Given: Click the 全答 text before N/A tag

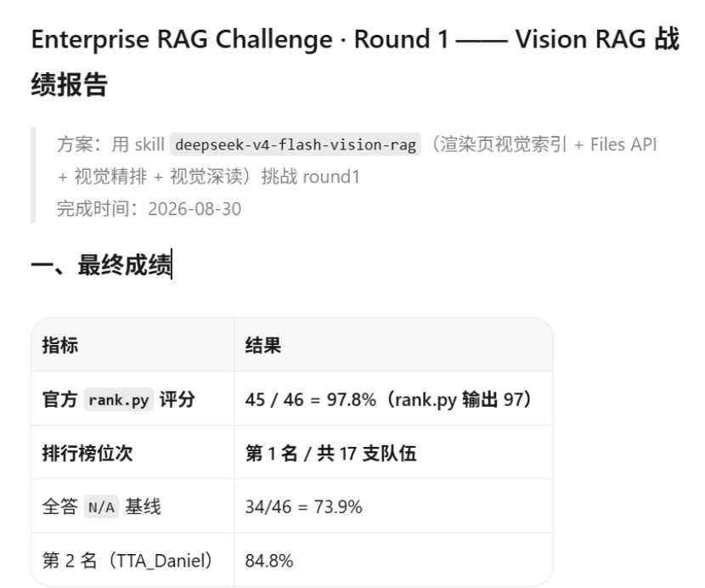Looking at the screenshot, I should [x=60, y=507].
